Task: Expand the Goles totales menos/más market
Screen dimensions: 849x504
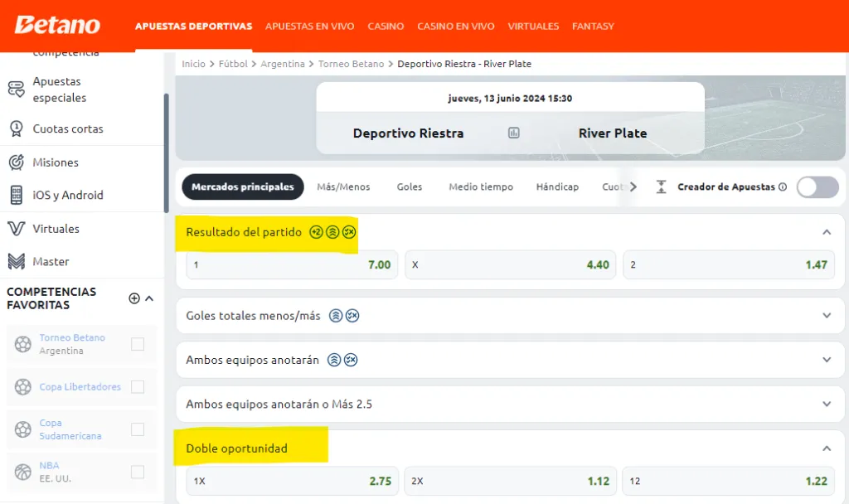Action: point(827,316)
